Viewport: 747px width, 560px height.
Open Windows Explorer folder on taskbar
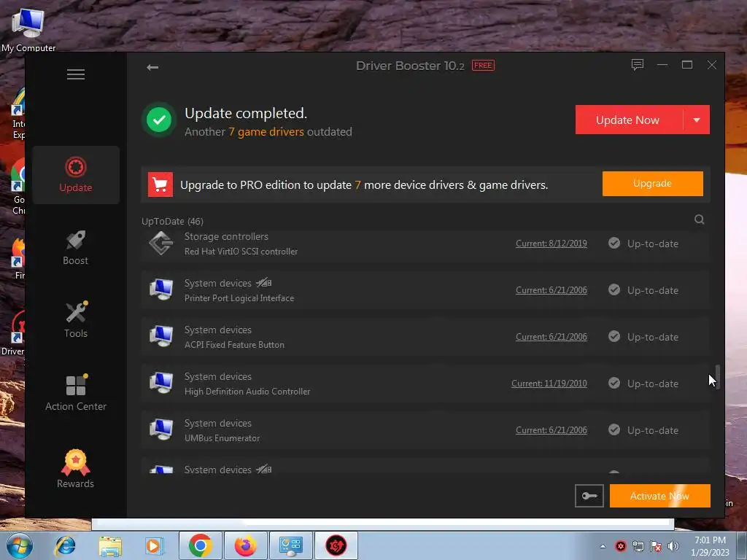(110, 545)
